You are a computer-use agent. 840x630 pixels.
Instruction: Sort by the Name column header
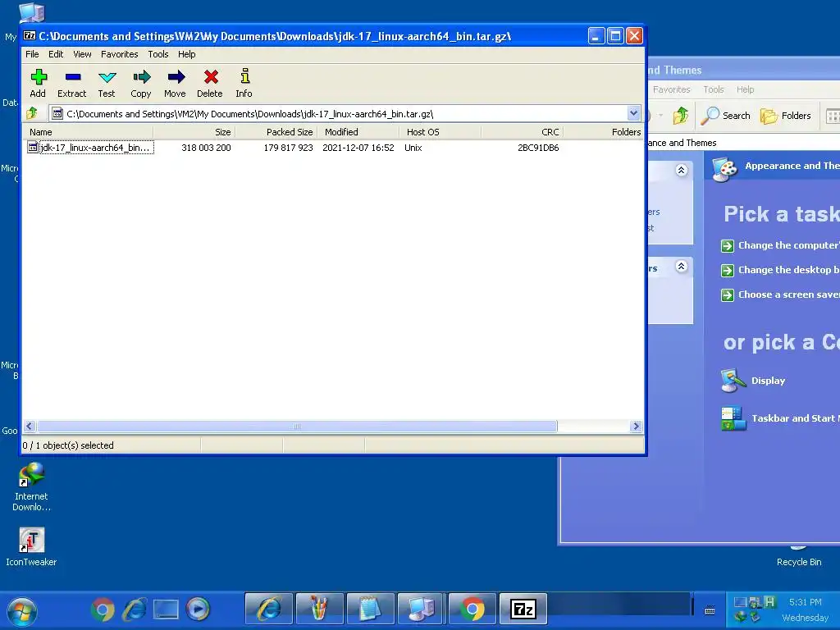(88, 132)
